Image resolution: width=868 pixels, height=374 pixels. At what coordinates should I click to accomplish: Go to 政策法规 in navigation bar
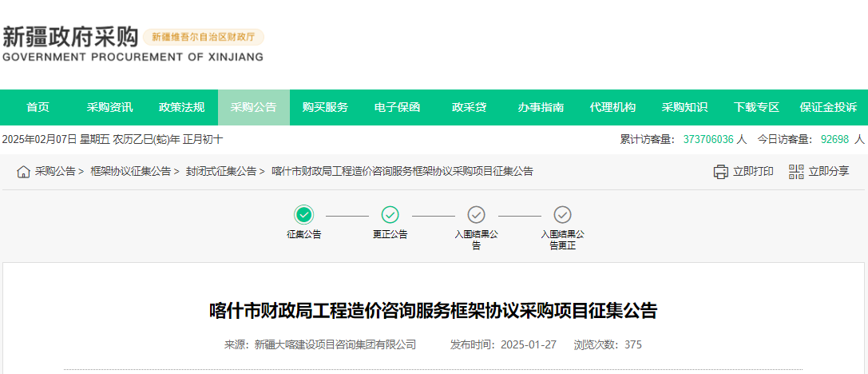click(181, 107)
